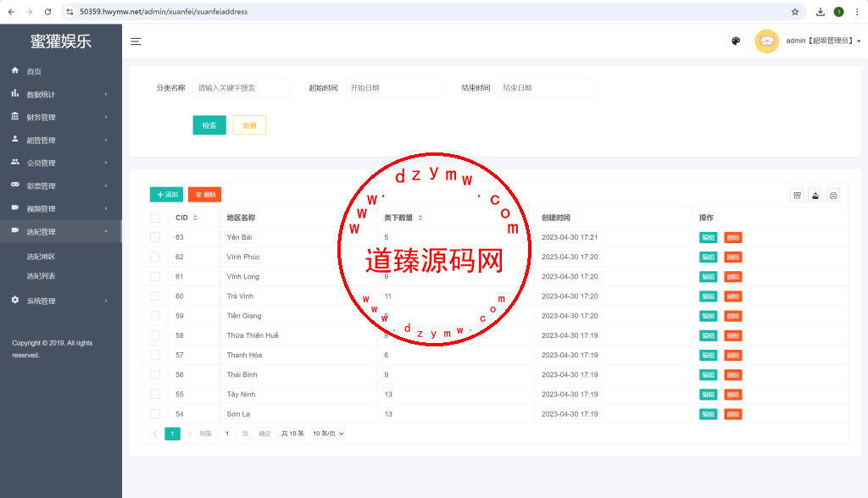The width and height of the screenshot is (868, 498).
Task: Click the 检索 search button
Action: pyautogui.click(x=209, y=125)
